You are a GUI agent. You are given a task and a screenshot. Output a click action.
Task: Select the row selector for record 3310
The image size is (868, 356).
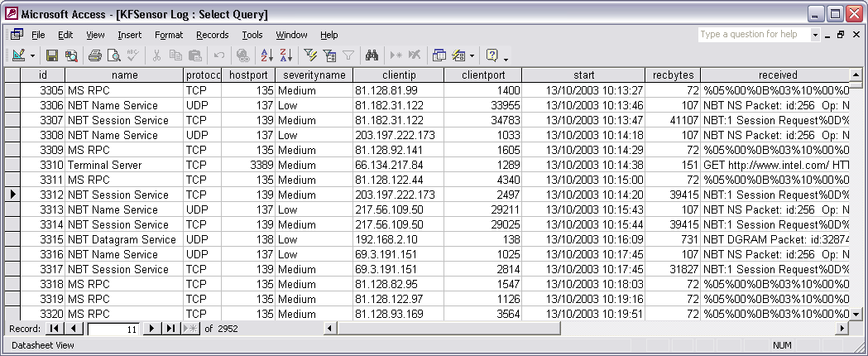pyautogui.click(x=12, y=165)
